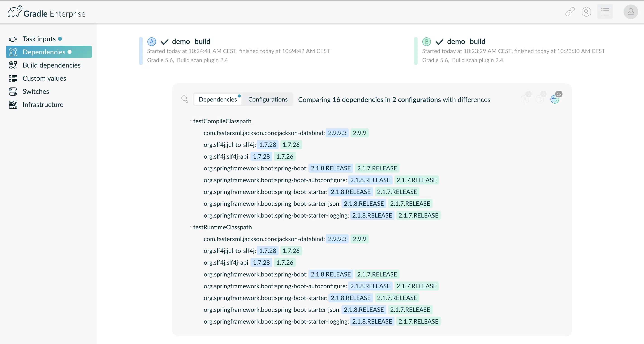Select spring-boot-starter-json row under testCompileClasspath
The width and height of the screenshot is (644, 344).
pyautogui.click(x=318, y=203)
